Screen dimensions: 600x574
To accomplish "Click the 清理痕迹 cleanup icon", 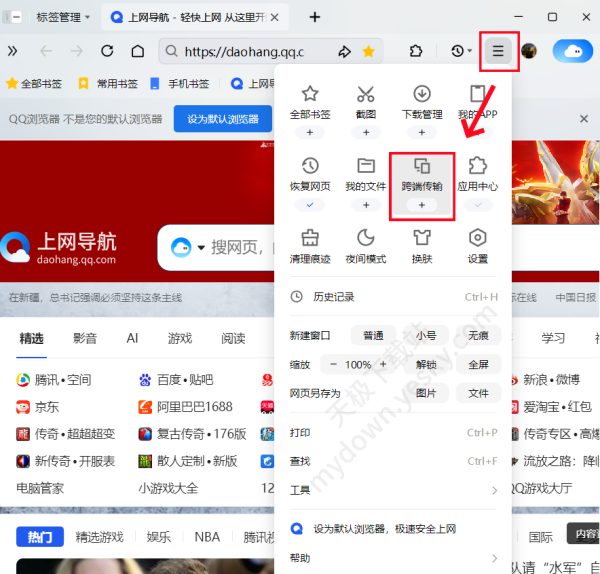I will click(x=309, y=238).
